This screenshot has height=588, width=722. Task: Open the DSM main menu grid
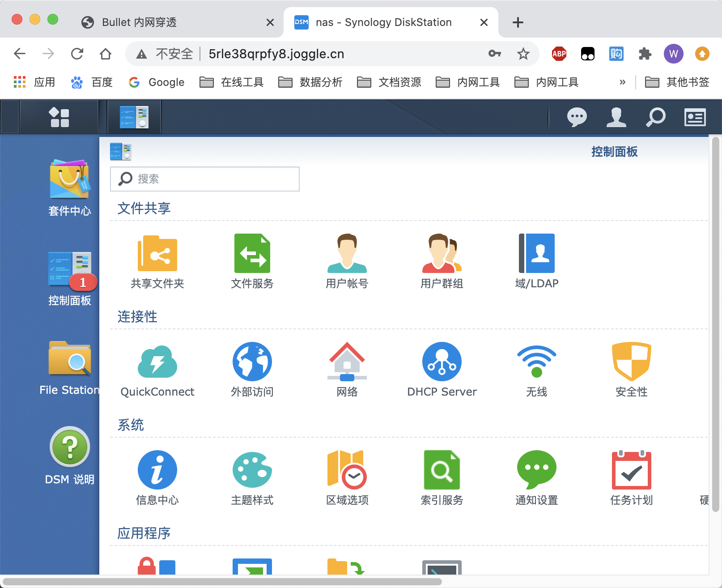point(59,117)
